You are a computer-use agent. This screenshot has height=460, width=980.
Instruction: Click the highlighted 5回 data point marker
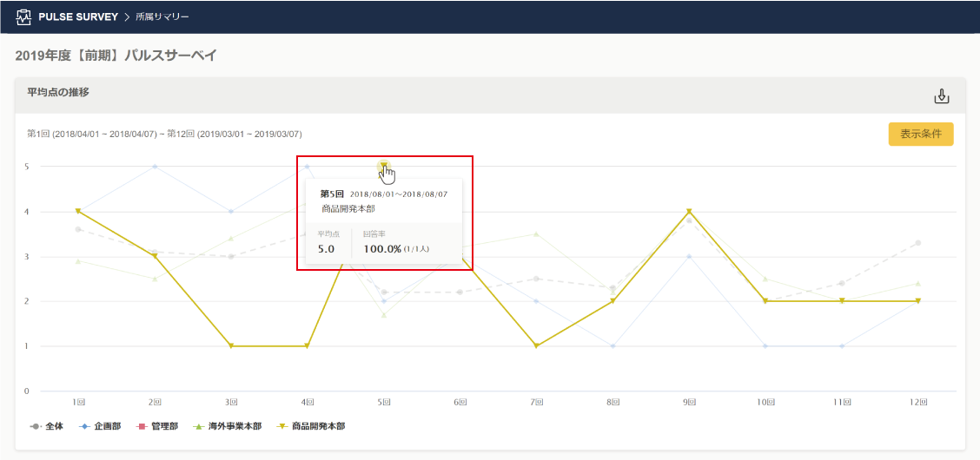[383, 165]
